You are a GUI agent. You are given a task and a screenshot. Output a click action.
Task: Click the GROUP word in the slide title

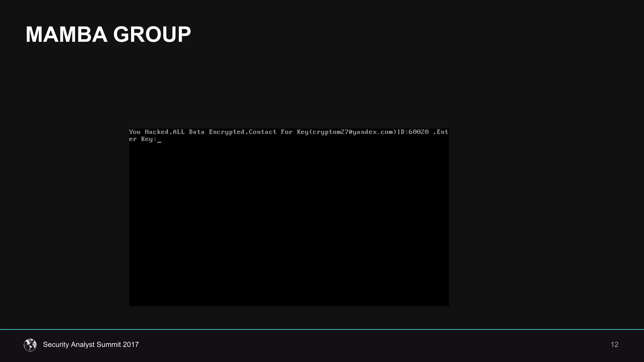tap(152, 34)
